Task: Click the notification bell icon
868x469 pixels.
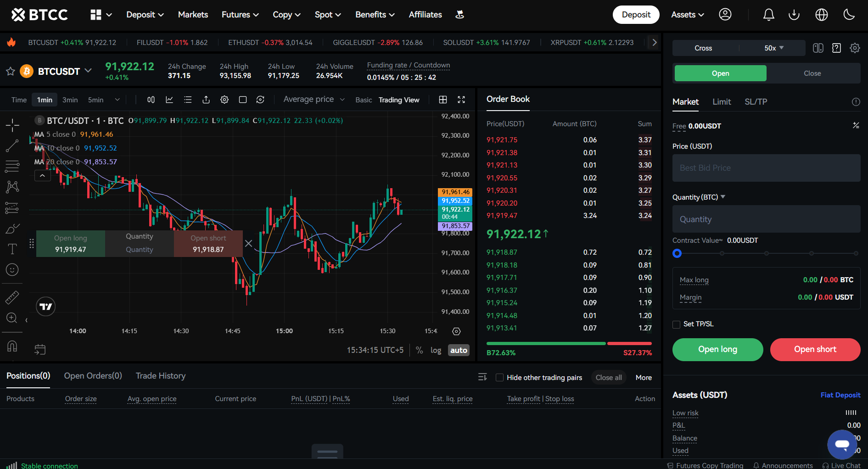Action: [768, 15]
